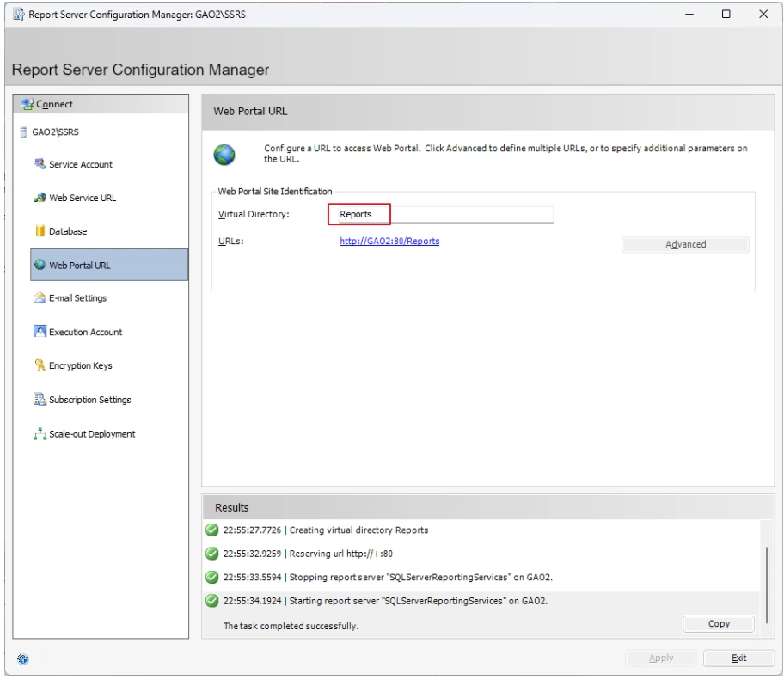Go to Encryption Keys section
784x680 pixels.
pos(80,365)
